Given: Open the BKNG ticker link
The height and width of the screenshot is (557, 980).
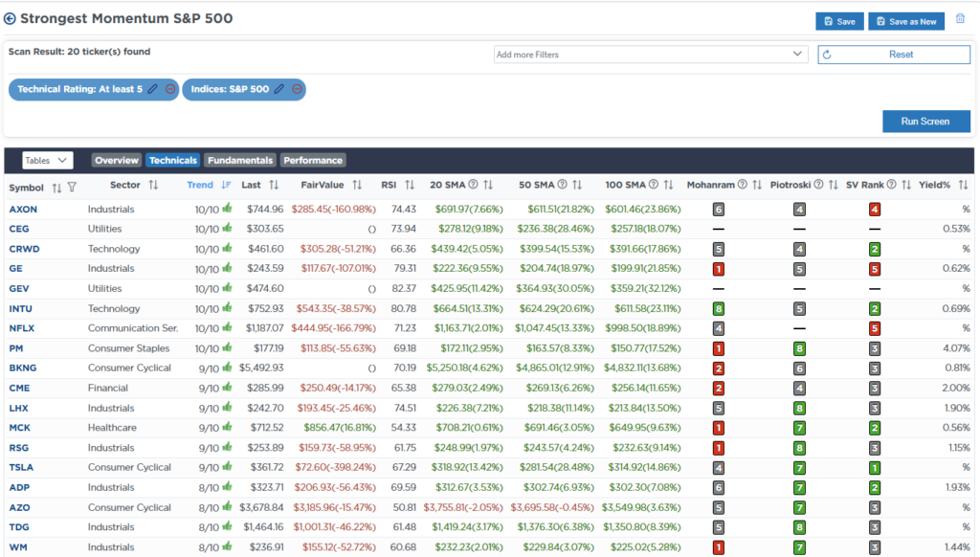Looking at the screenshot, I should pos(23,368).
